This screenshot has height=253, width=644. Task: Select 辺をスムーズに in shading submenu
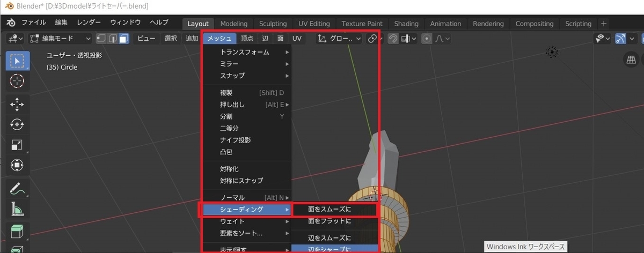[x=335, y=238]
